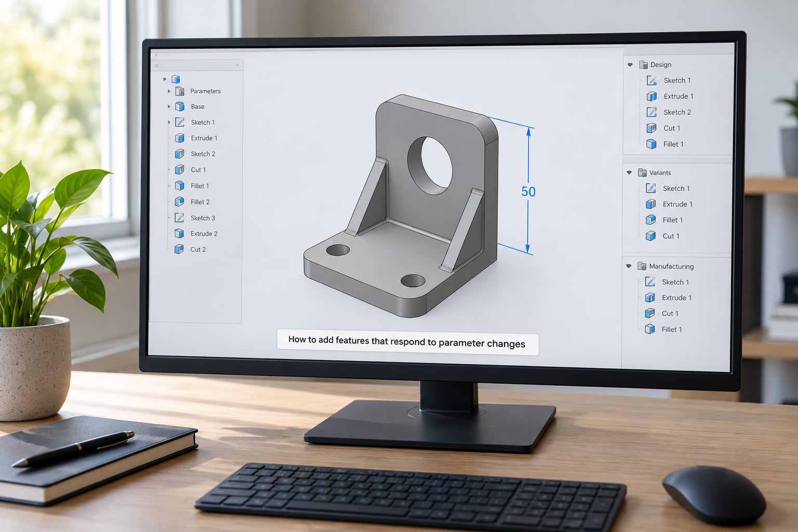Image resolution: width=798 pixels, height=532 pixels.
Task: Click the 'Cut 2' label
Action: [x=198, y=249]
